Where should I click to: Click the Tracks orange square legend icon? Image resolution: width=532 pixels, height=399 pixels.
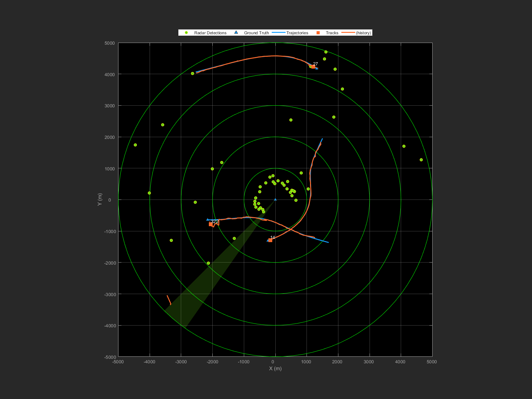(x=318, y=33)
